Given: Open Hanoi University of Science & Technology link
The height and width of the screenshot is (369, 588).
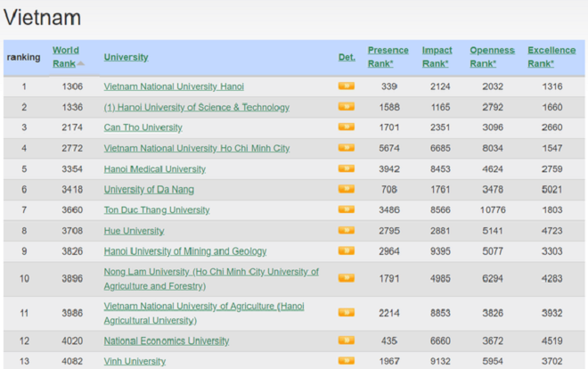Looking at the screenshot, I should (x=196, y=107).
